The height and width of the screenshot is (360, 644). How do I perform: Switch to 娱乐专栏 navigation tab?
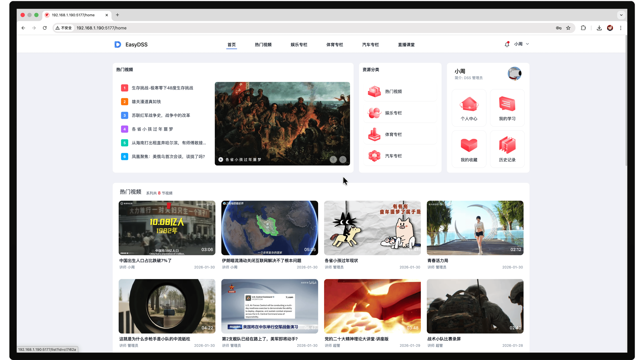pos(299,45)
